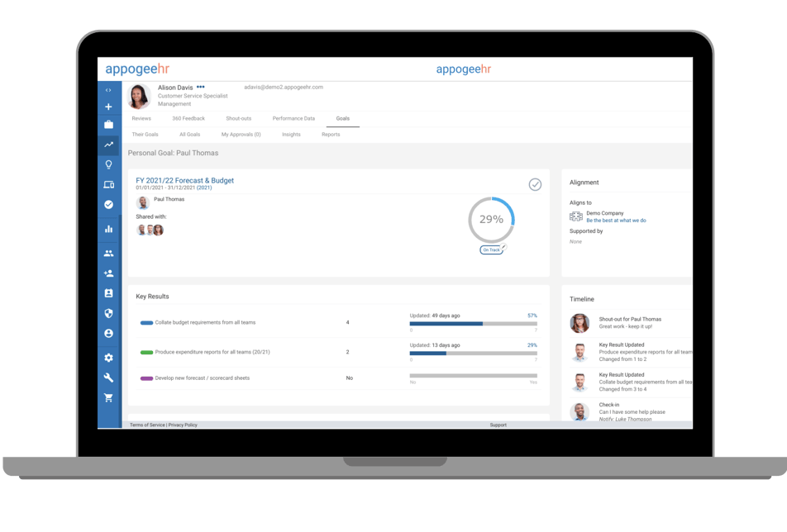Viewport: 787px width, 532px height.
Task: Open FY 2021/22 Forecast & Budget link
Action: 184,181
